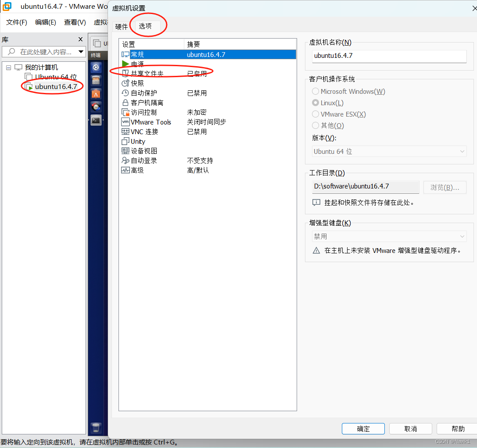Click the info icon beside working directory note

[x=316, y=203]
